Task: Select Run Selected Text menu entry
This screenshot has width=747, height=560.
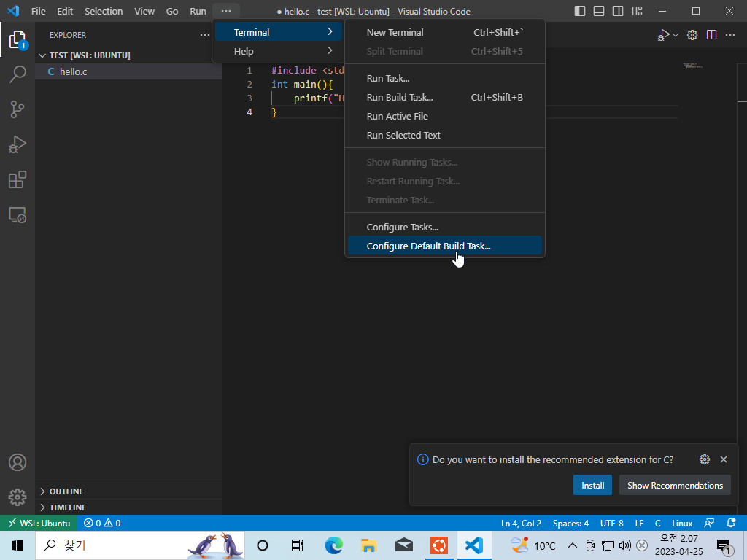Action: tap(444, 135)
